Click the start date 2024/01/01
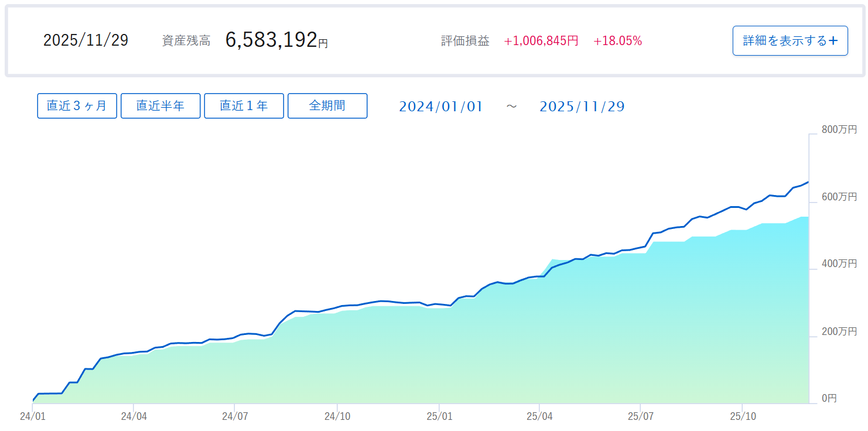The width and height of the screenshot is (868, 431). coord(441,107)
